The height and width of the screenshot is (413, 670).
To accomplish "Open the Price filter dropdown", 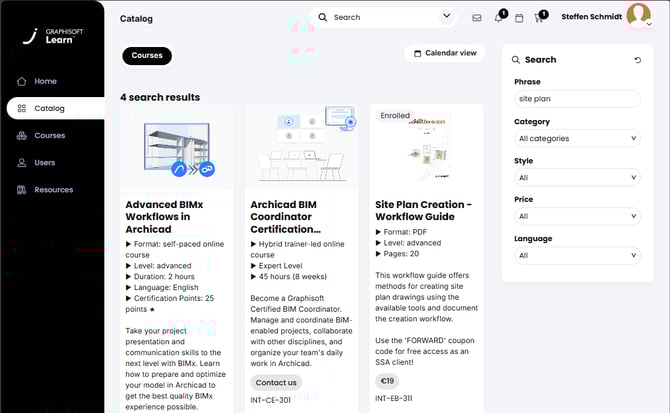I will click(x=577, y=216).
